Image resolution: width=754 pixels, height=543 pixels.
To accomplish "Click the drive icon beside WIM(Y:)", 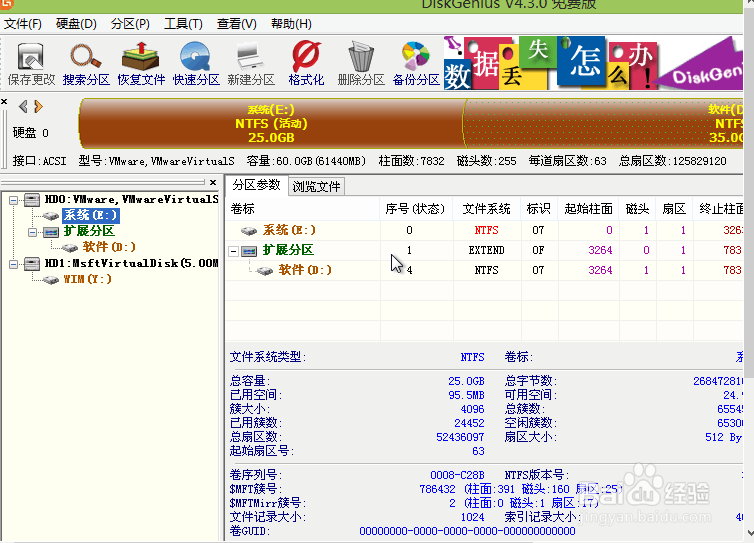I will pos(50,279).
